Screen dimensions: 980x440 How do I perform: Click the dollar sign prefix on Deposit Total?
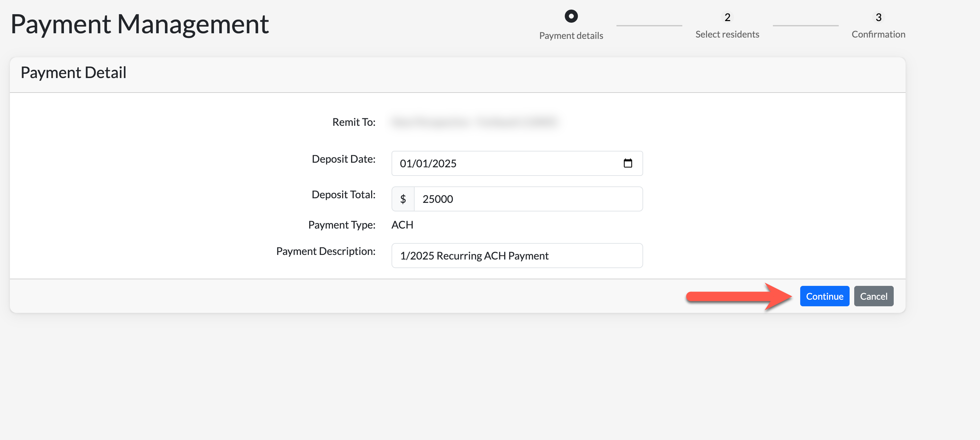(403, 199)
